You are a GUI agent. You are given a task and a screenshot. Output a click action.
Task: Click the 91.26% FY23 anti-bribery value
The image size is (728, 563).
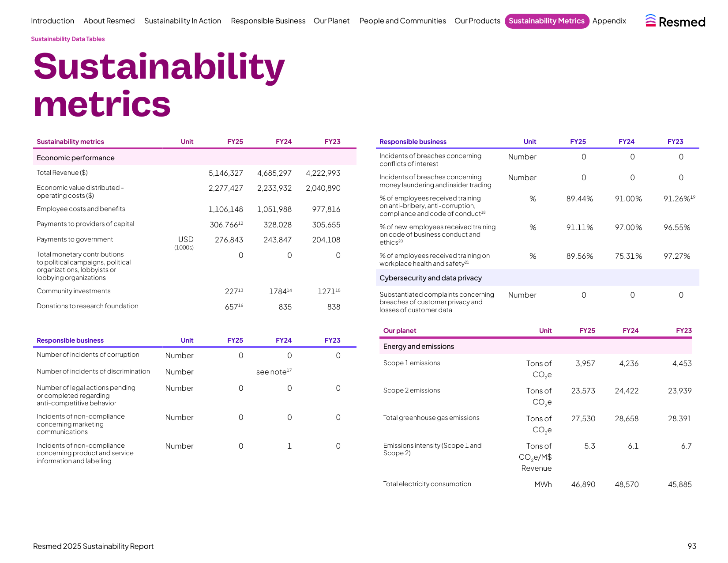coord(679,198)
